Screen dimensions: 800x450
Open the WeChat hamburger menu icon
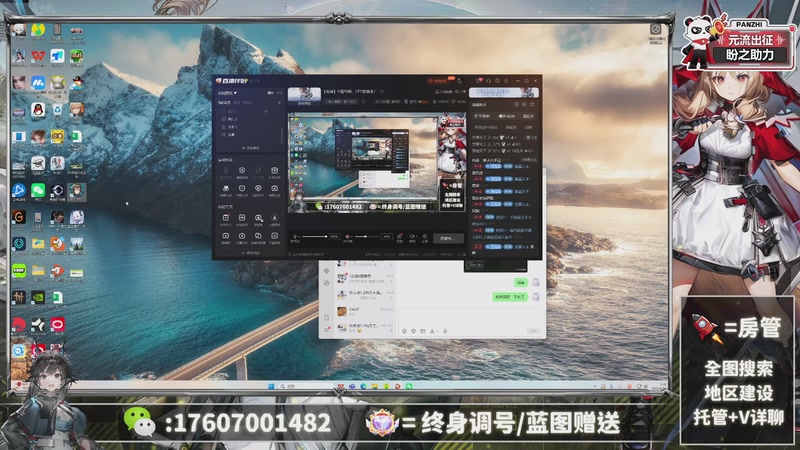[326, 330]
